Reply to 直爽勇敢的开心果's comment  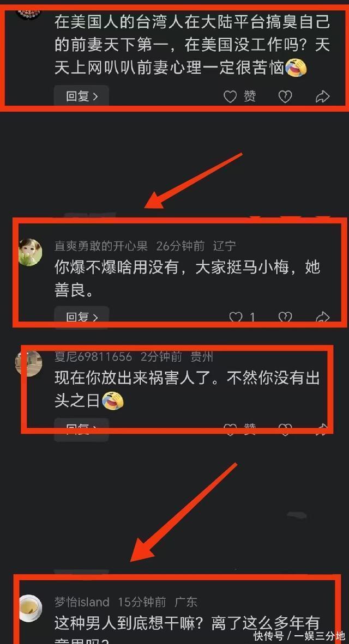pyautogui.click(x=81, y=318)
